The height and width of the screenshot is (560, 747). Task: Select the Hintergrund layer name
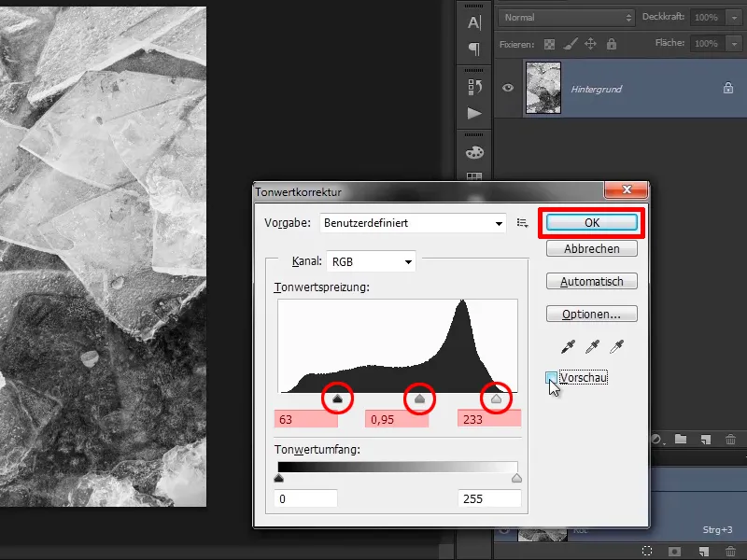click(x=596, y=89)
